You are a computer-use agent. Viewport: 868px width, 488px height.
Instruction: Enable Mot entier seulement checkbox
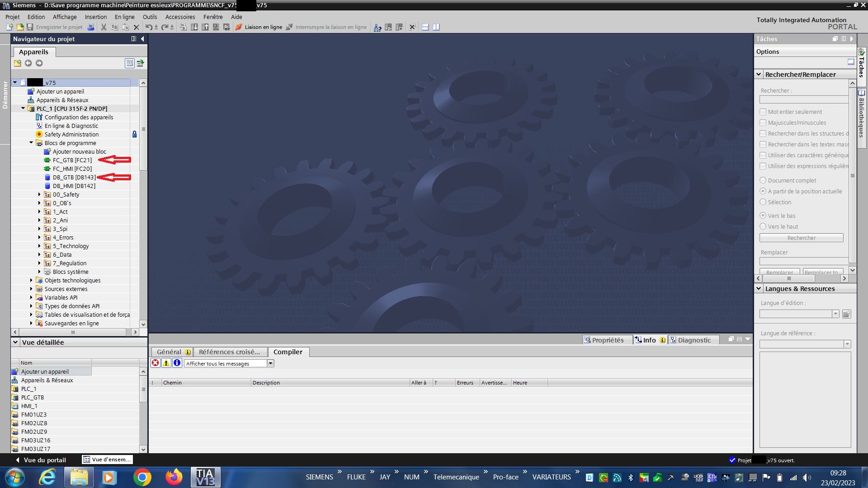click(x=763, y=112)
